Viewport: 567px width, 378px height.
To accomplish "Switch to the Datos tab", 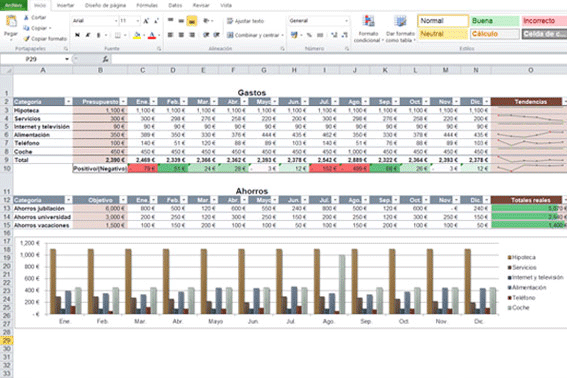I will click(x=175, y=5).
